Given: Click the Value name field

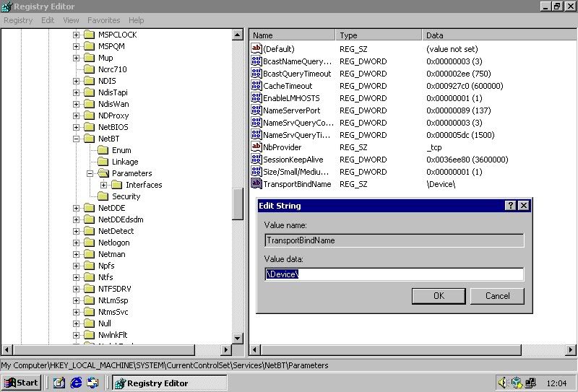Looking at the screenshot, I should (394, 240).
